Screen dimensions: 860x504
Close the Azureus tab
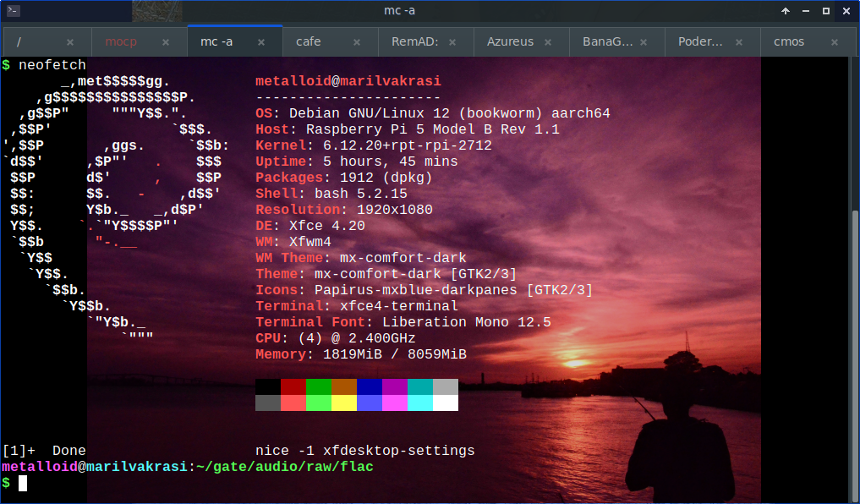click(x=548, y=42)
